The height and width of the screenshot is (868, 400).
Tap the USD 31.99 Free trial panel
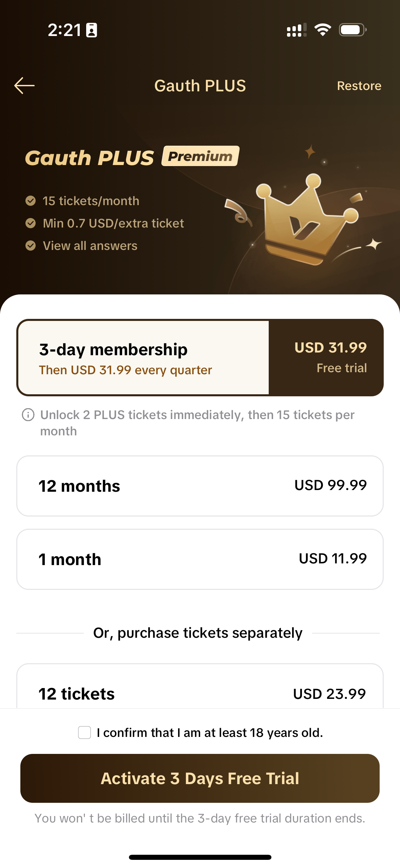(x=326, y=358)
